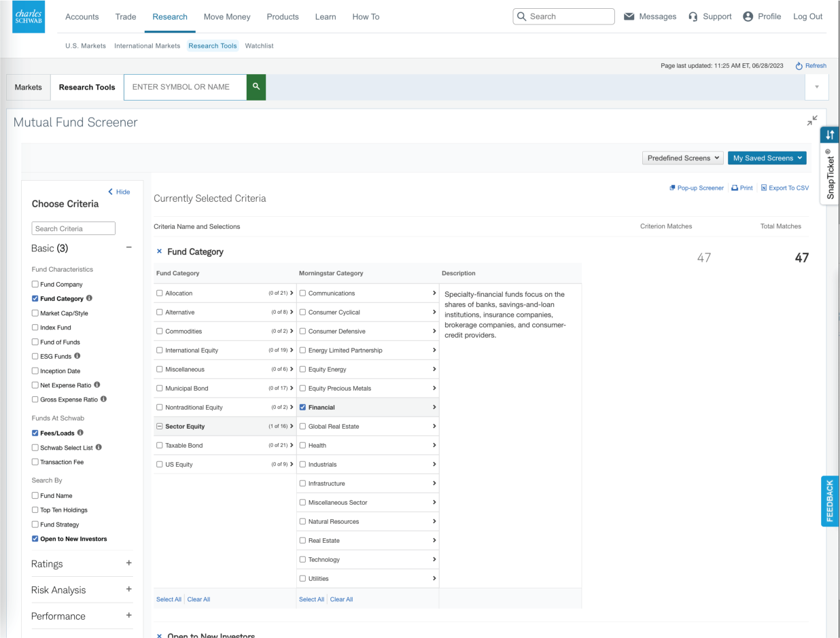Collapse the screener with the diagonal arrows icon

pyautogui.click(x=812, y=120)
